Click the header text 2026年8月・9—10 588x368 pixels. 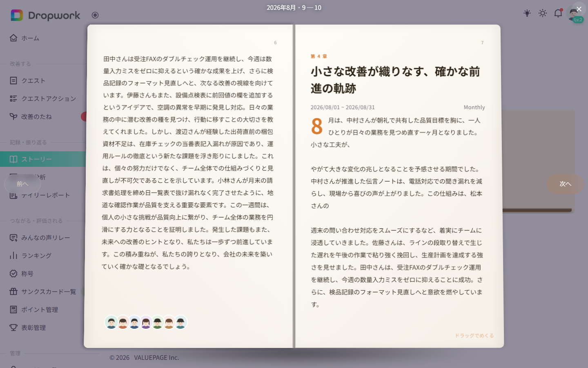(x=294, y=8)
